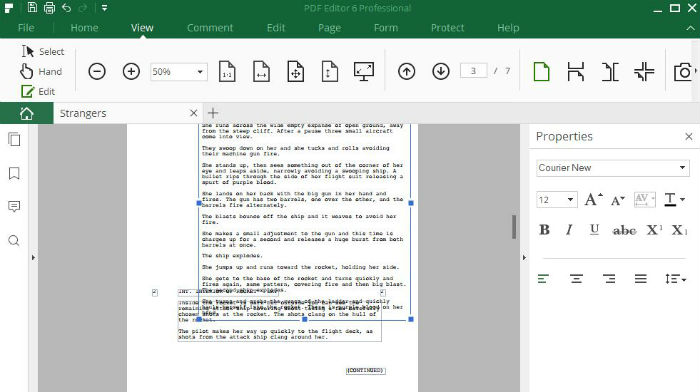Toggle italic formatting
The height and width of the screenshot is (392, 700).
click(569, 229)
